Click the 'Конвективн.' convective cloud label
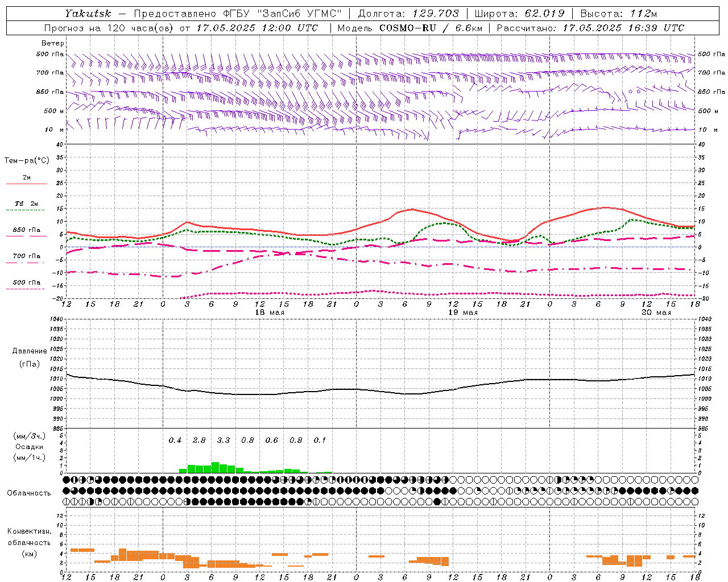 pos(30,531)
